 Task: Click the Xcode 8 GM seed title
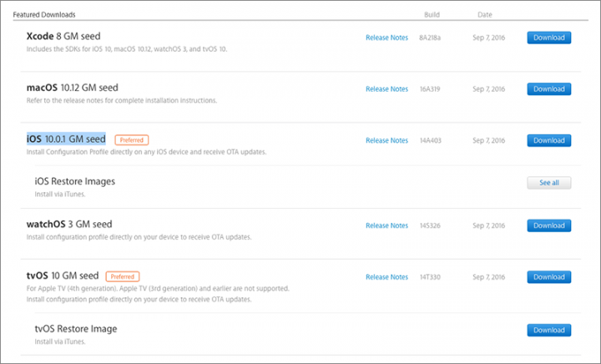pyautogui.click(x=63, y=36)
